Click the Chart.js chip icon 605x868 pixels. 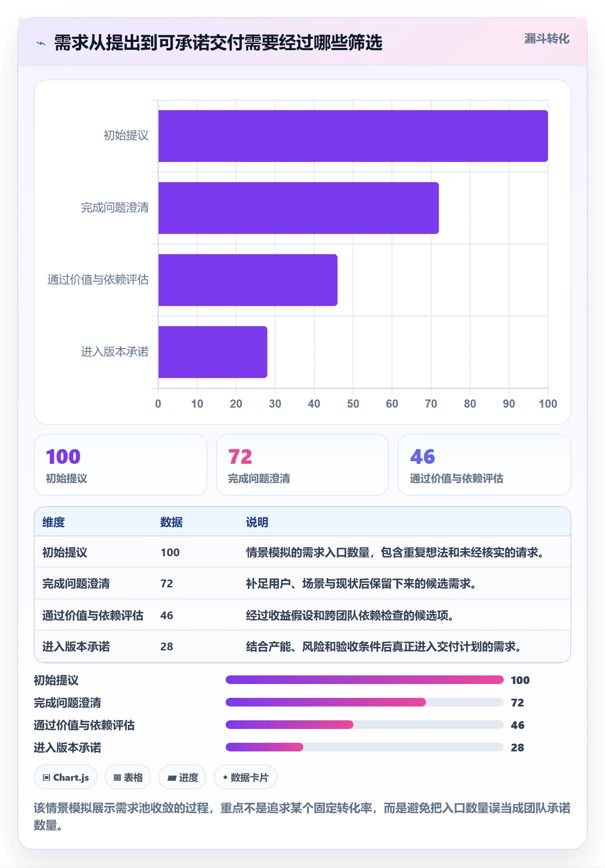tap(47, 778)
